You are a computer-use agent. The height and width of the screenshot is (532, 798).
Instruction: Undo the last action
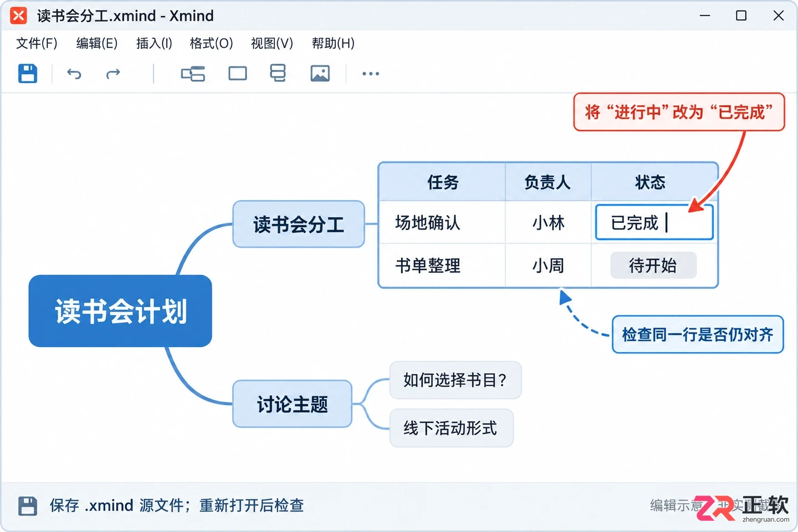[74, 74]
